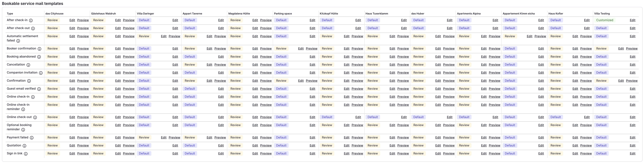
Task: Edit Appart Taverne Confirmation template
Action: point(210,81)
